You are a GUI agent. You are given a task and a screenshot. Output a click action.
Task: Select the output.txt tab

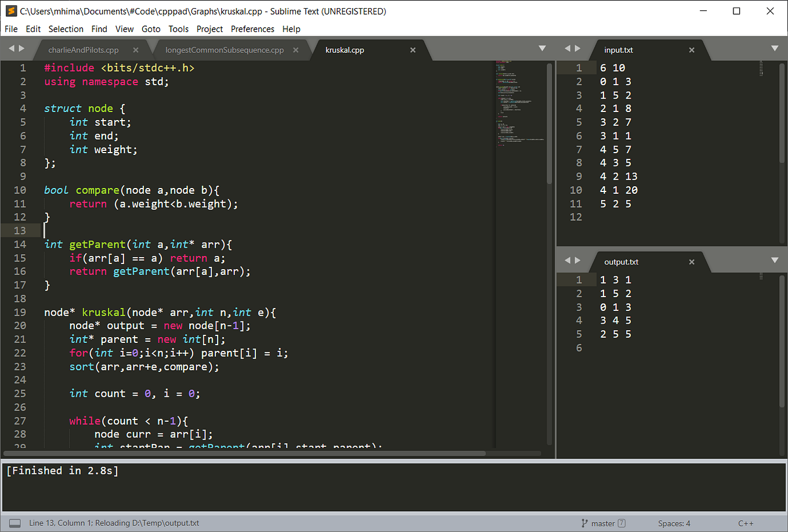coord(621,262)
